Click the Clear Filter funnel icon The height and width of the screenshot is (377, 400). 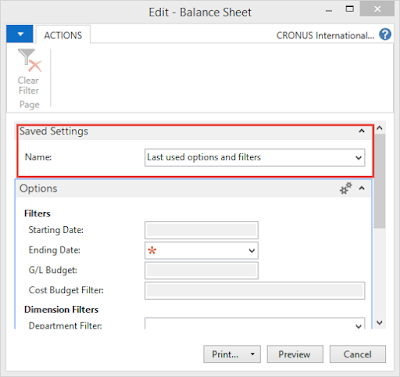coord(29,61)
